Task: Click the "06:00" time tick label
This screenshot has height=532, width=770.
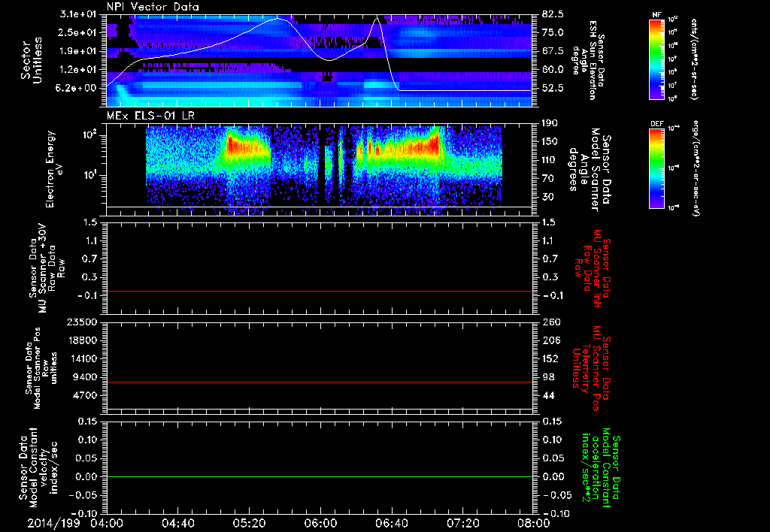Action: coord(320,523)
